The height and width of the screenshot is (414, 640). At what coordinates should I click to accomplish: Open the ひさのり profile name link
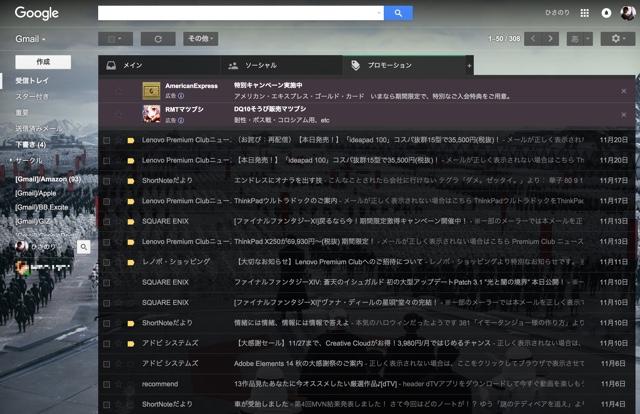pos(557,13)
